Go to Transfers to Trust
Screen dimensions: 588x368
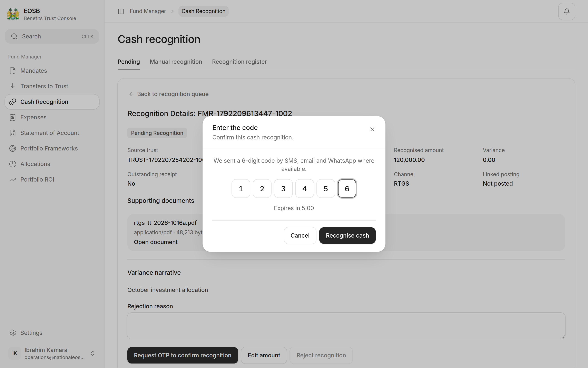[52, 86]
